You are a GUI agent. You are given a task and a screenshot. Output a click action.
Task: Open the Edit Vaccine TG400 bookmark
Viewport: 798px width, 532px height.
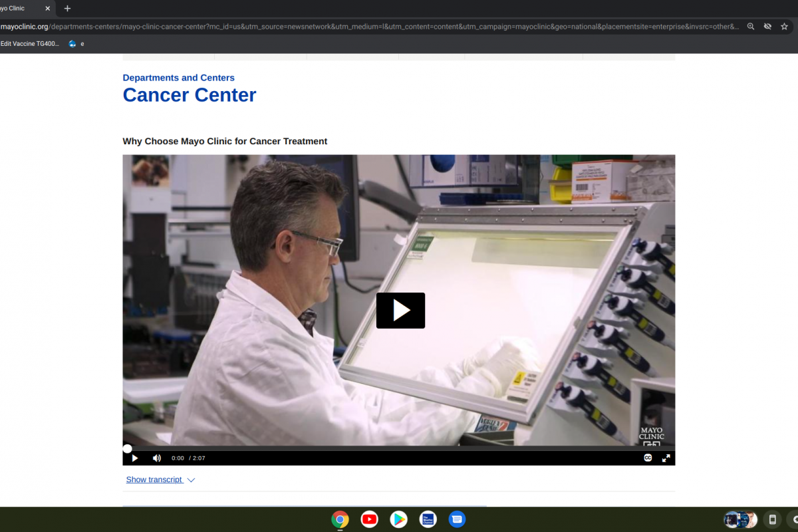(30, 44)
